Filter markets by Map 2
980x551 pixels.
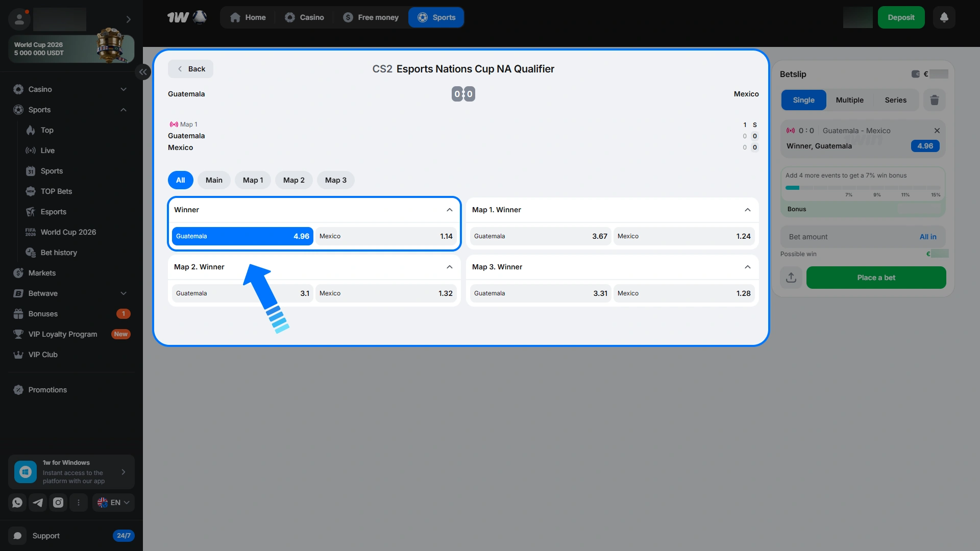[x=294, y=180]
